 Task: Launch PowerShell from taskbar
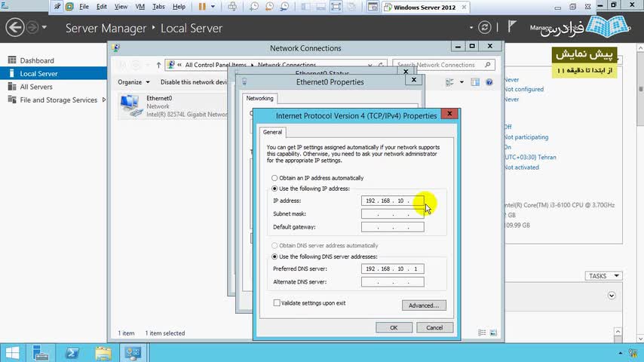(x=72, y=353)
